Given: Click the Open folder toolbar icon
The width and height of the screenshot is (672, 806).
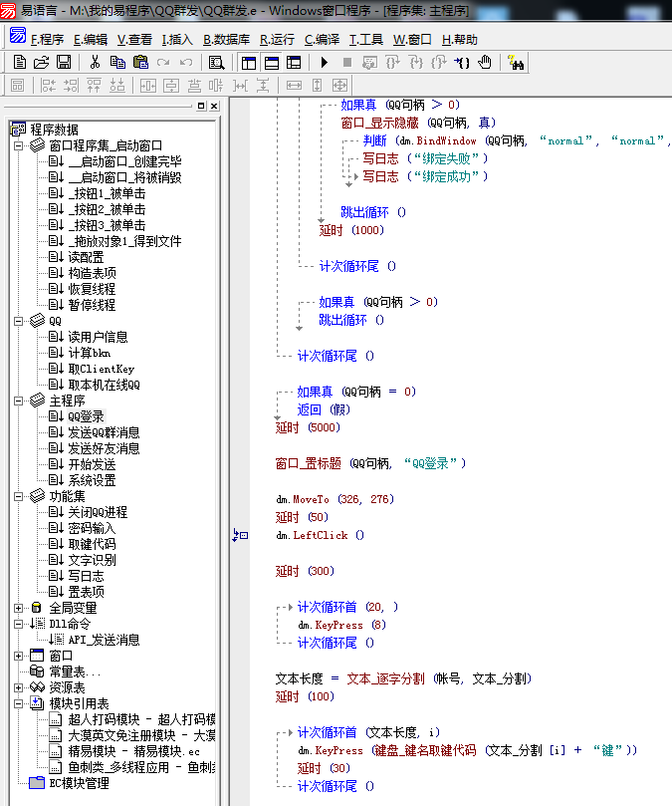Looking at the screenshot, I should click(41, 62).
